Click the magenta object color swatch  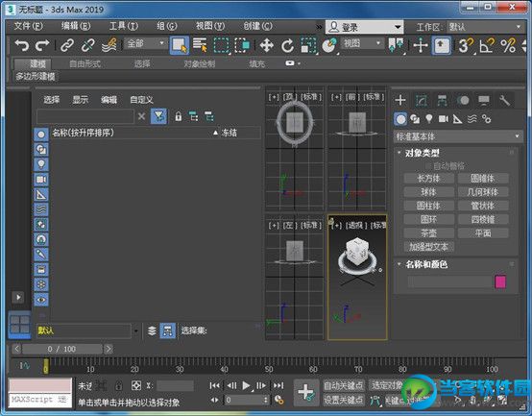(x=500, y=281)
